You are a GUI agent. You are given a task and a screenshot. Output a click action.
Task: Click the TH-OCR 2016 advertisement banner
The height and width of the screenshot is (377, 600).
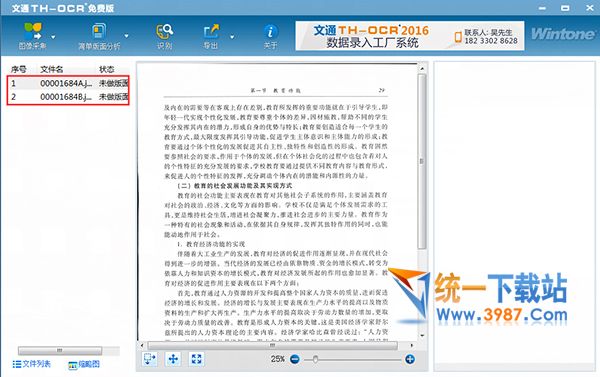tap(409, 36)
